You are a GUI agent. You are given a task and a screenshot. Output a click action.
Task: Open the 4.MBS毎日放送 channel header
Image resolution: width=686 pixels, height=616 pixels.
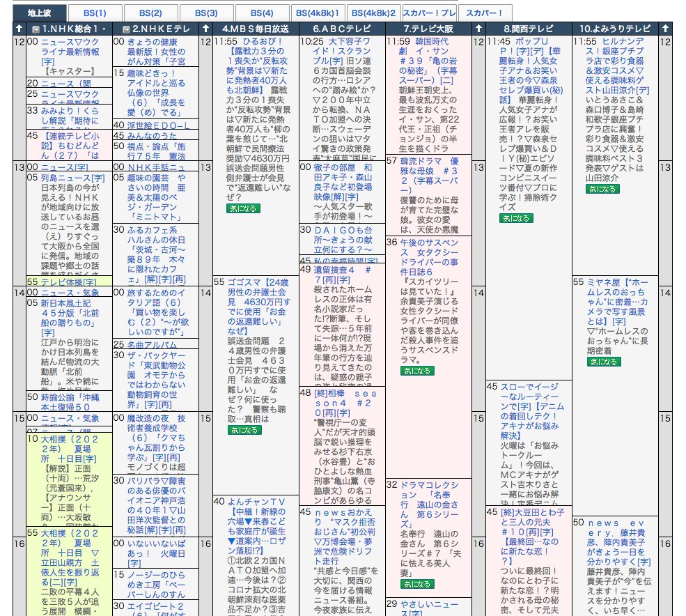coord(256,29)
